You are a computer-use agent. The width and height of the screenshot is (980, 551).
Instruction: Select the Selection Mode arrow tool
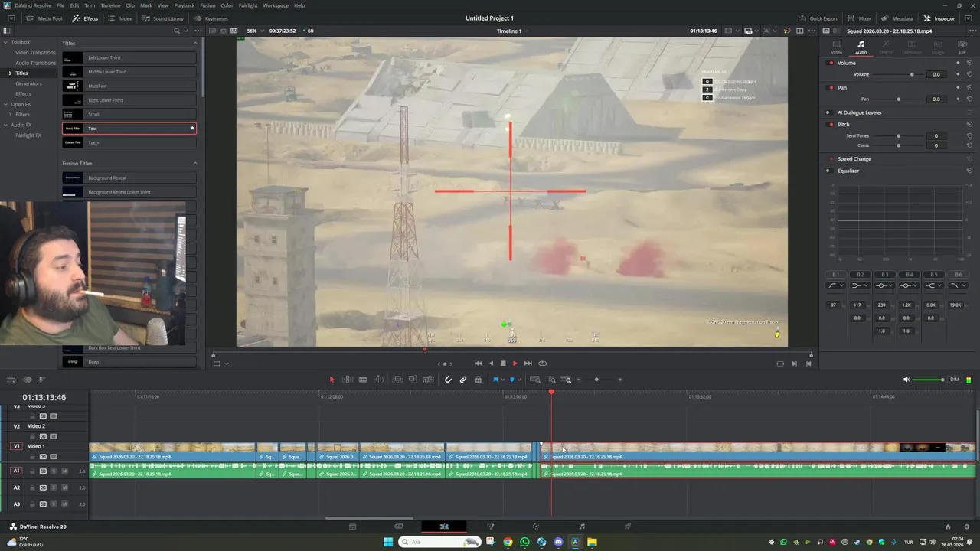(332, 380)
